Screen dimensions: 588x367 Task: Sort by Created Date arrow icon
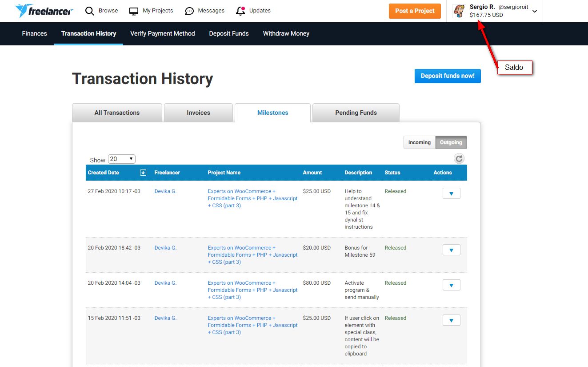click(143, 173)
